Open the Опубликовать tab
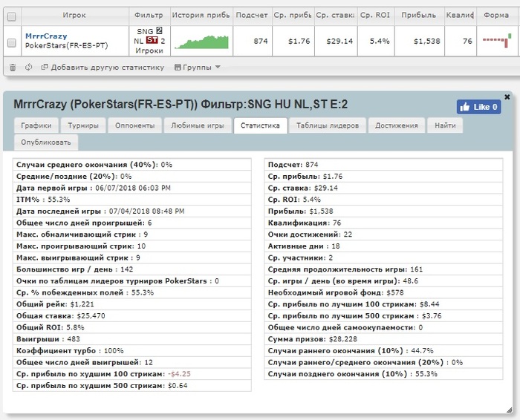Image resolution: width=520 pixels, height=420 pixels. coord(46,142)
